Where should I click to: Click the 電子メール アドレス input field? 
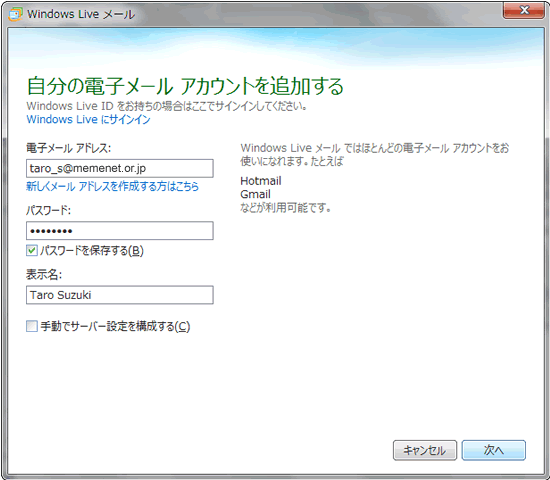click(120, 168)
